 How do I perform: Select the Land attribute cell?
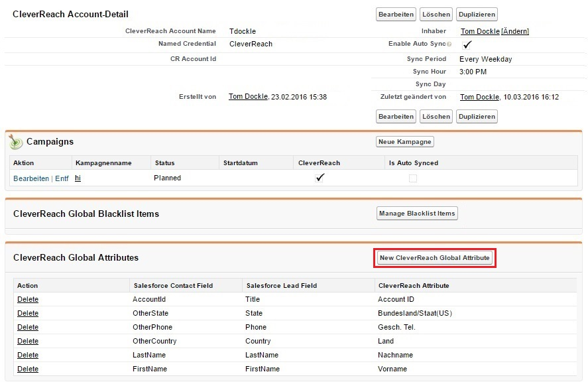point(386,341)
